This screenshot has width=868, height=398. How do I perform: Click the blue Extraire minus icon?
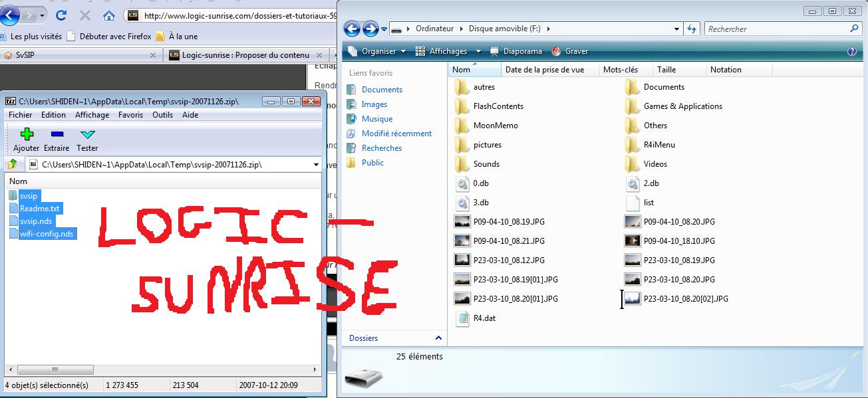tap(57, 134)
